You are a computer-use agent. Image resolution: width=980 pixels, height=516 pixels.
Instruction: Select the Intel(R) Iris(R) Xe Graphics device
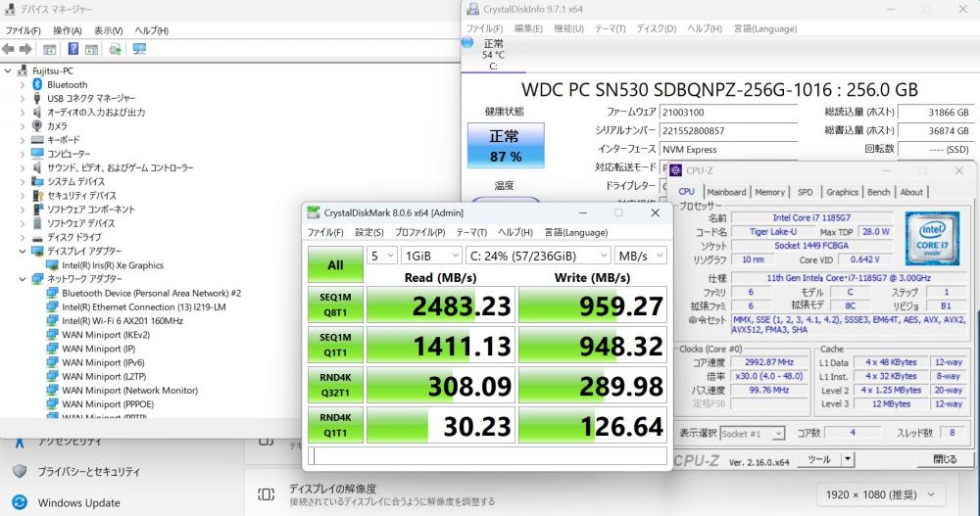(x=113, y=265)
